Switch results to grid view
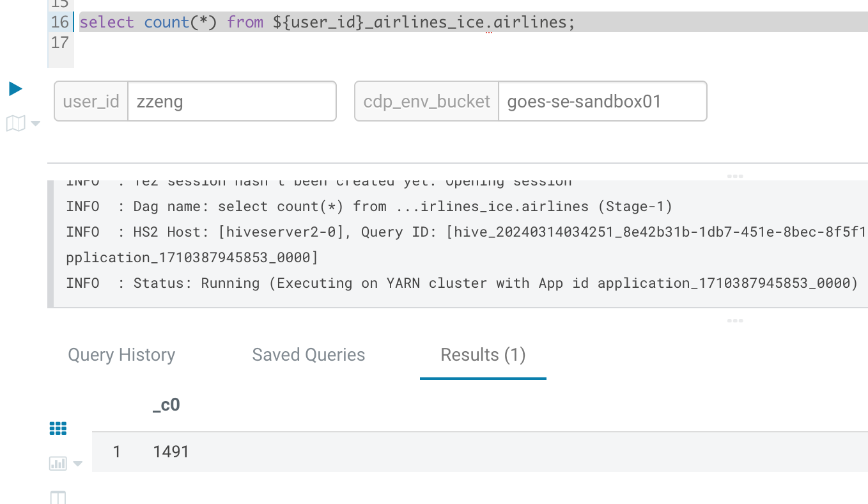Screen dimensions: 868x504 58,428
